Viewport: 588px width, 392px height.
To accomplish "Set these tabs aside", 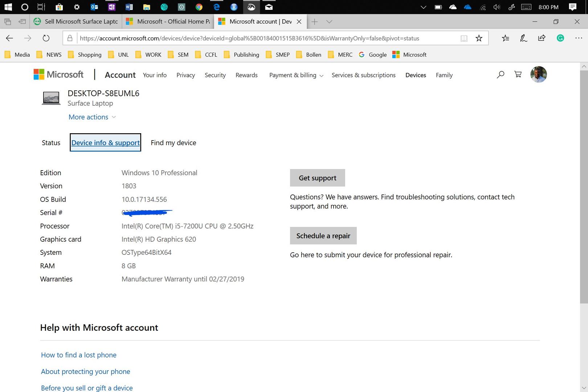I will (x=23, y=21).
